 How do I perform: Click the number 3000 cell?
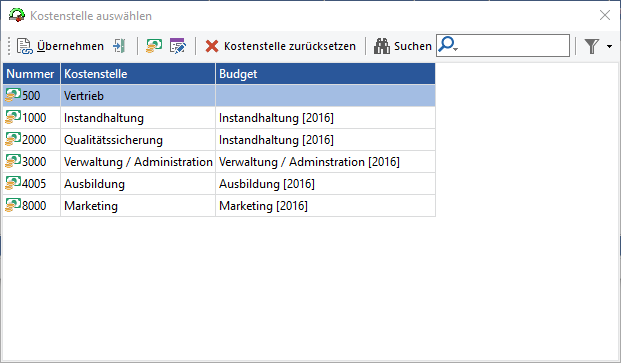tap(32, 162)
